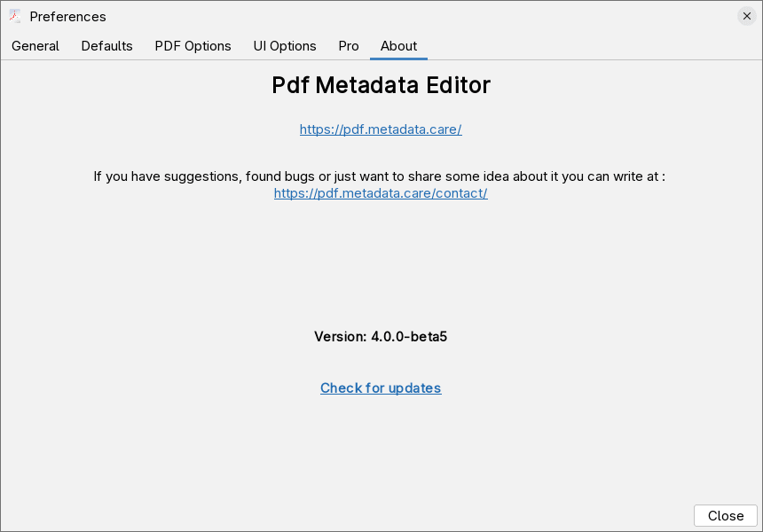Click empty title bar space beside Preferences title
This screenshot has height=532, width=763.
point(399,16)
